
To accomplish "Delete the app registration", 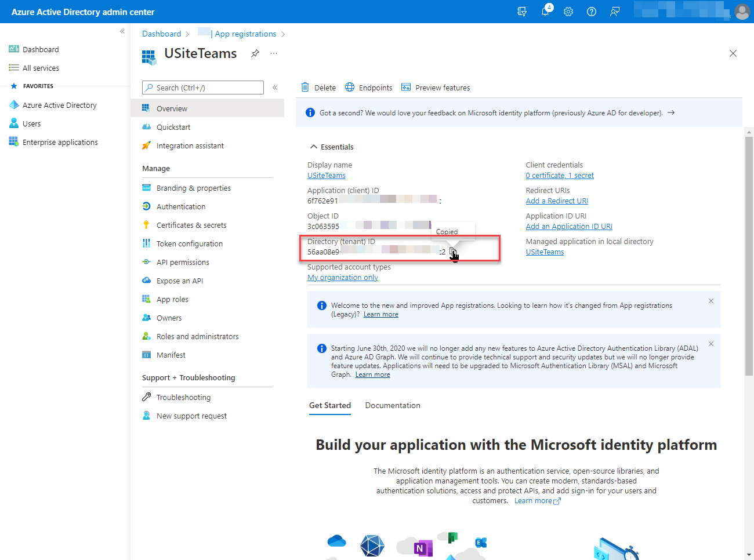I will pos(319,88).
